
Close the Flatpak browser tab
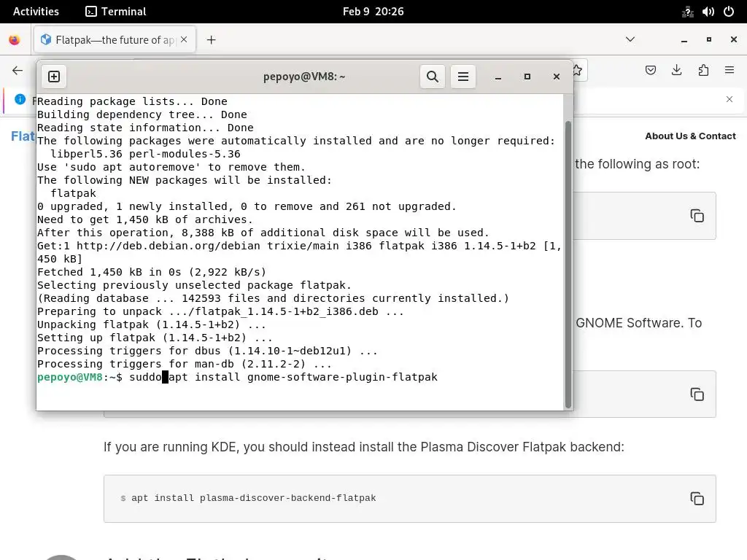tap(184, 39)
